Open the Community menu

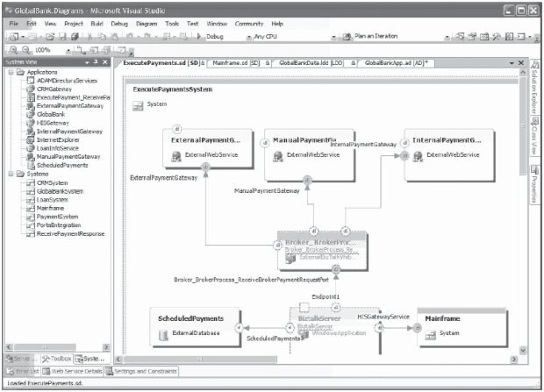coord(249,24)
